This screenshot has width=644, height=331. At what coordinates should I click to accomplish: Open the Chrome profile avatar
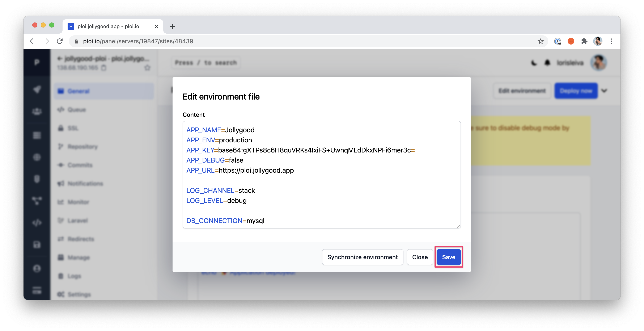coord(598,41)
